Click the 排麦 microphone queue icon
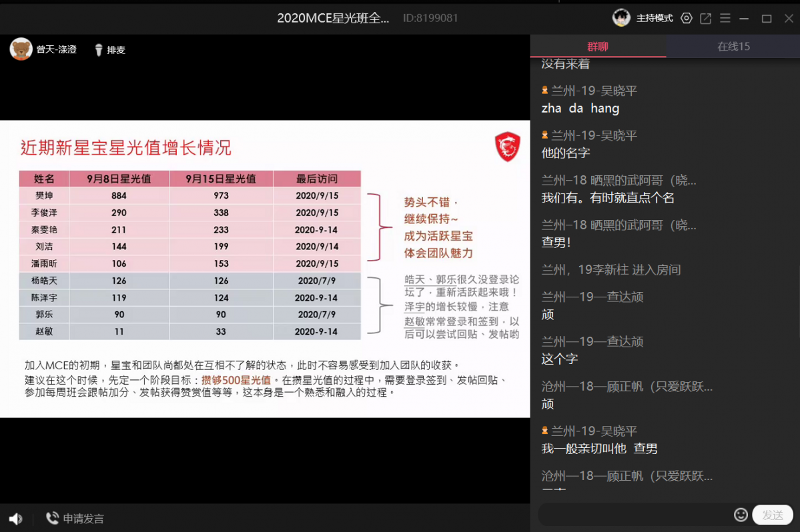The height and width of the screenshot is (532, 800). click(x=98, y=50)
